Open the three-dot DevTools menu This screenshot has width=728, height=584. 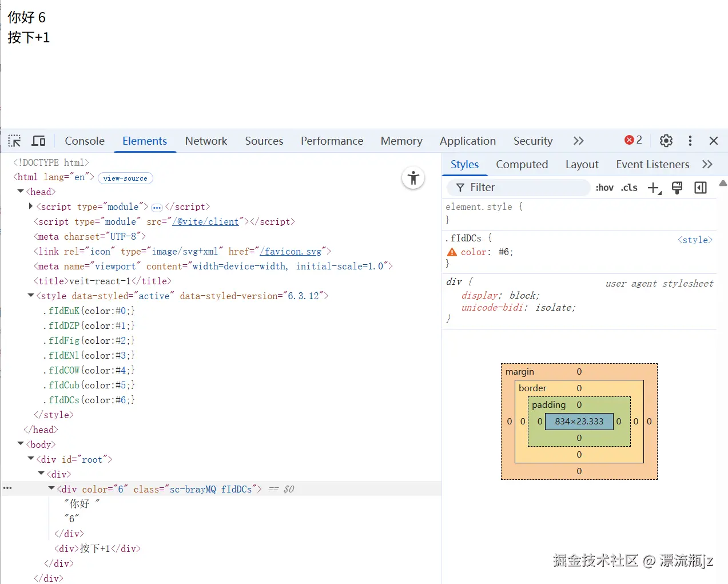(690, 141)
